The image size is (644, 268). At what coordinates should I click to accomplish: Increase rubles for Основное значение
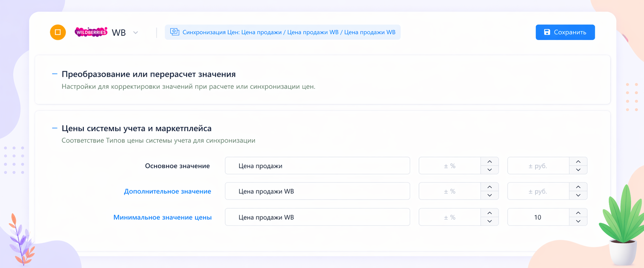pos(578,162)
